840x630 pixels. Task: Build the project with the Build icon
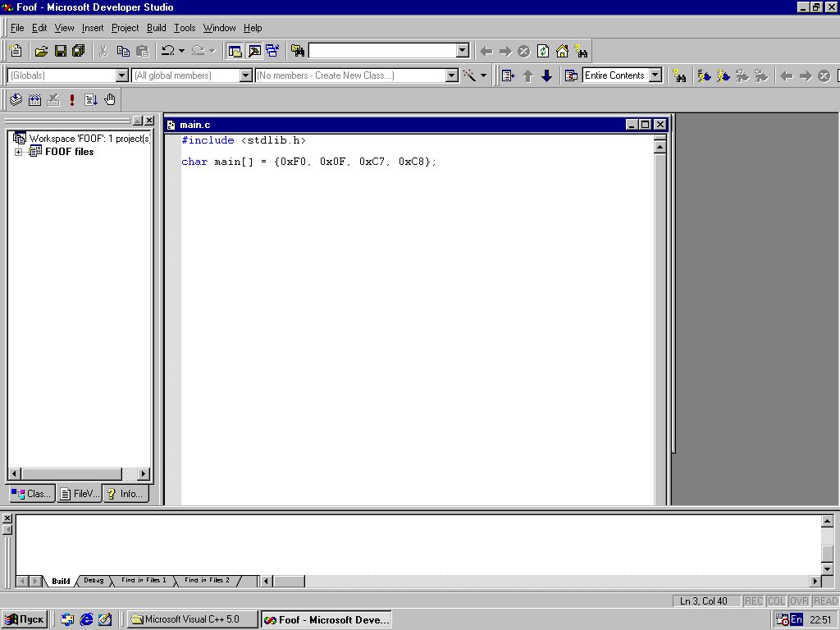(34, 99)
